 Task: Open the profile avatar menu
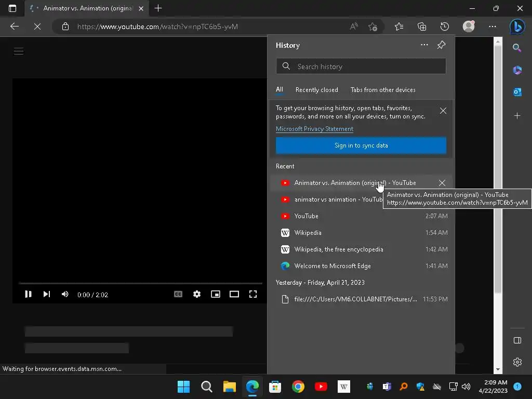[x=469, y=26]
